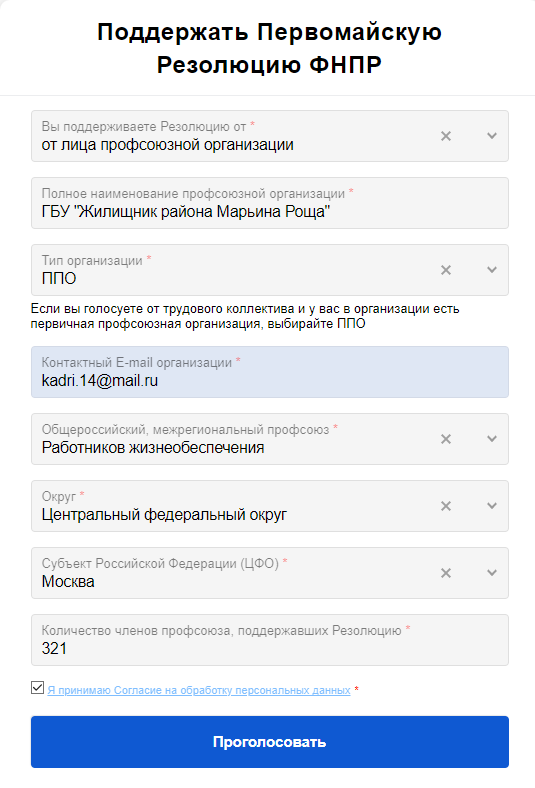
Task: Open 'Согласие на обработку персональных данных' link
Action: tap(199, 691)
